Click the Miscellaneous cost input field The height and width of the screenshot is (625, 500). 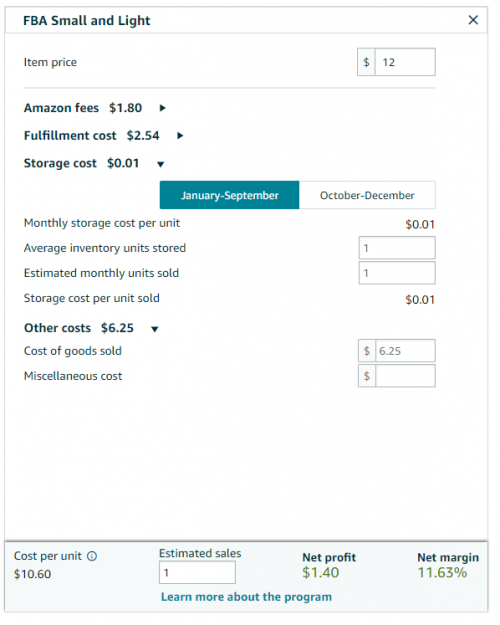[406, 376]
